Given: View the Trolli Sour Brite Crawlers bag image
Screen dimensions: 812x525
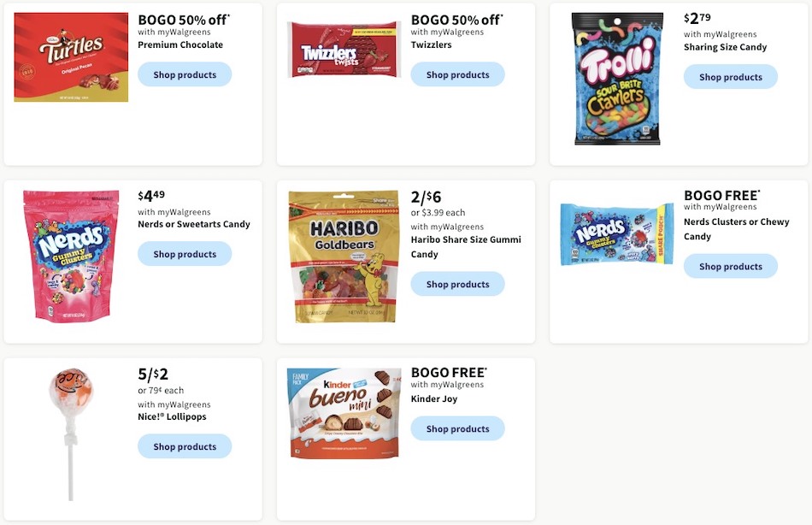Looking at the screenshot, I should tap(617, 78).
